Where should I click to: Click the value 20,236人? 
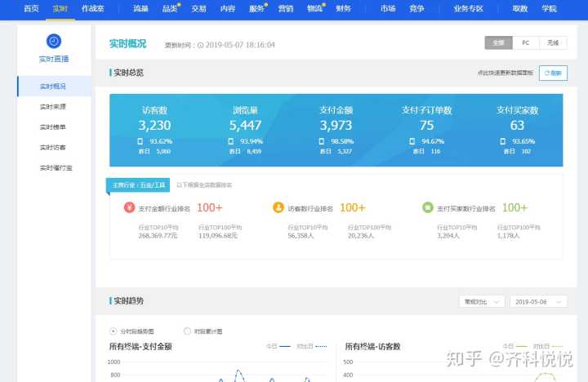361,236
